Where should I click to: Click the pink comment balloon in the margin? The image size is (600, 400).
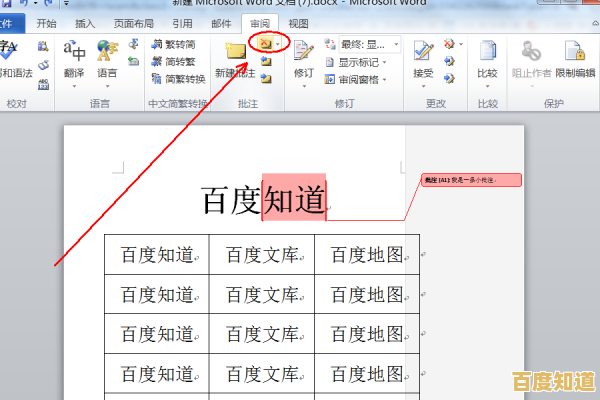(471, 180)
